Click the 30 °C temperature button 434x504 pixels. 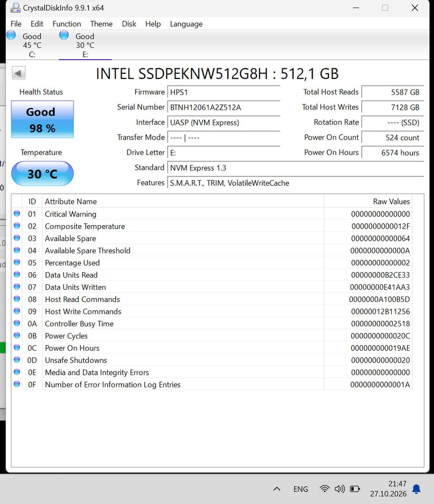click(42, 174)
